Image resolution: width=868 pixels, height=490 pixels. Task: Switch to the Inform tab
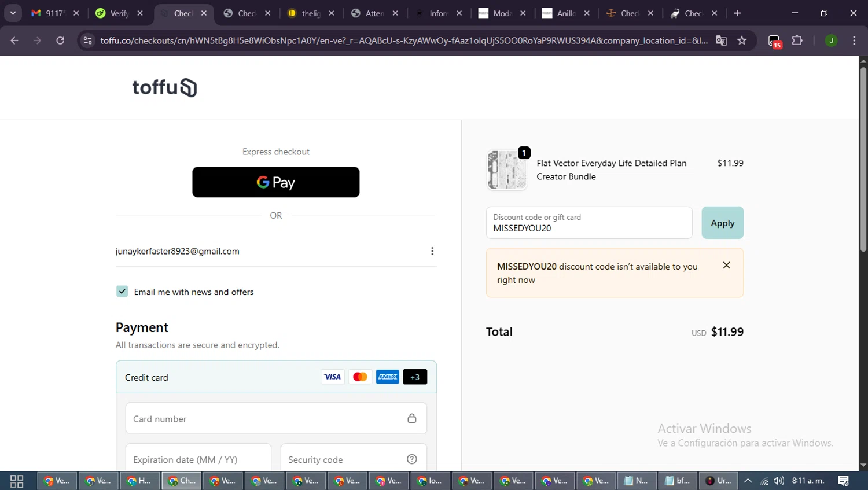coord(433,13)
